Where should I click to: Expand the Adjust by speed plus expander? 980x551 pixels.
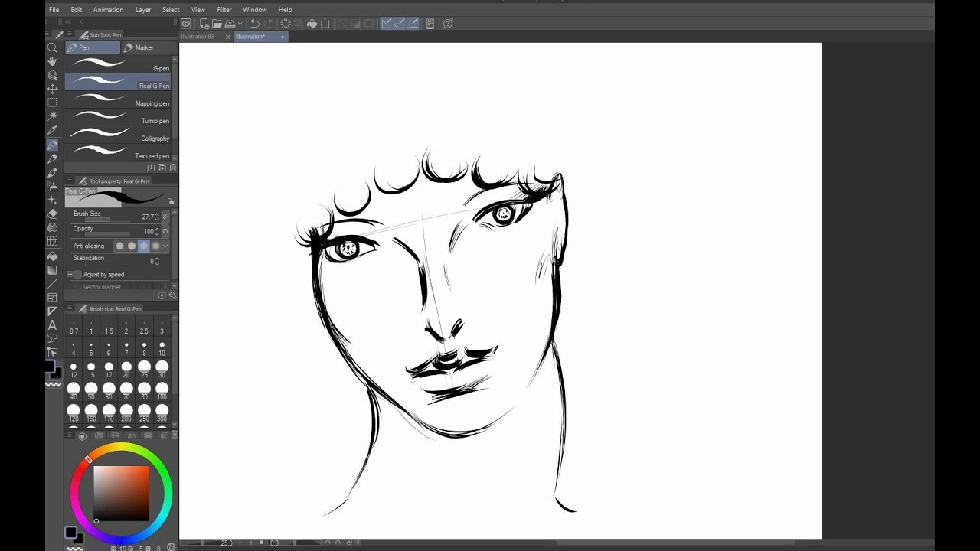tap(70, 274)
